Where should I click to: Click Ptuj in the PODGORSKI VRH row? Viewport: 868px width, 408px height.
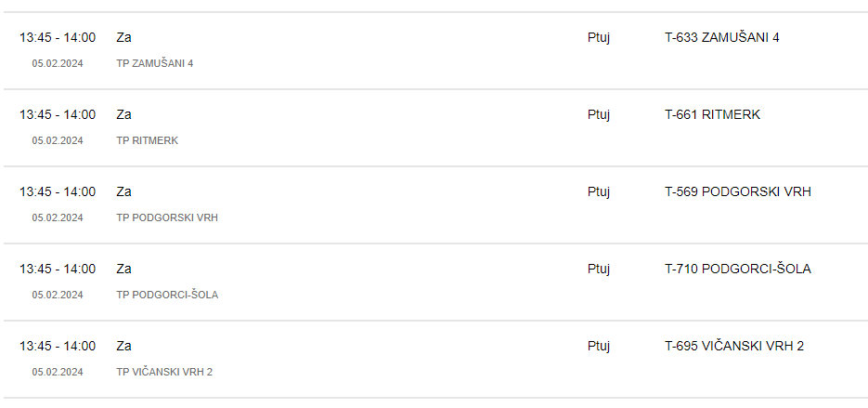click(599, 191)
